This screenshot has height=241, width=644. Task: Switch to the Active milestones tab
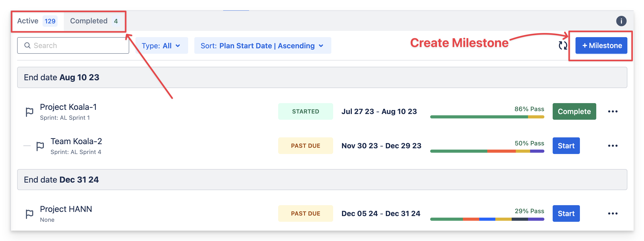[x=37, y=21]
